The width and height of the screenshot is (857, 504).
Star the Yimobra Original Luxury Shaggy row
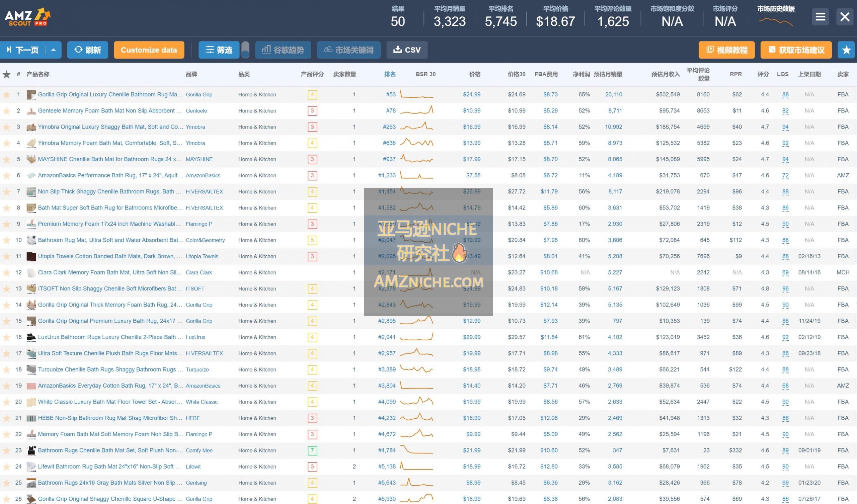(x=6, y=127)
